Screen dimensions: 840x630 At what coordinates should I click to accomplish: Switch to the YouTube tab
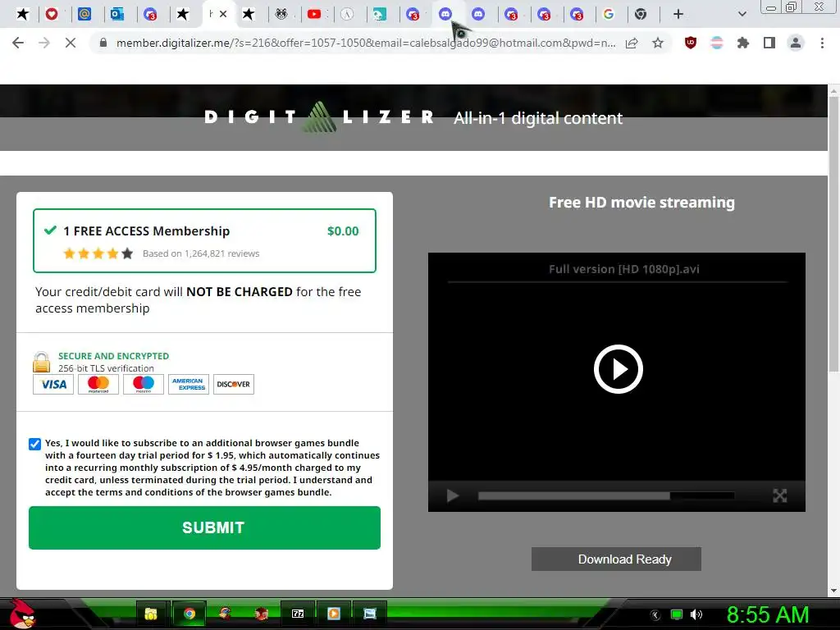coord(314,14)
